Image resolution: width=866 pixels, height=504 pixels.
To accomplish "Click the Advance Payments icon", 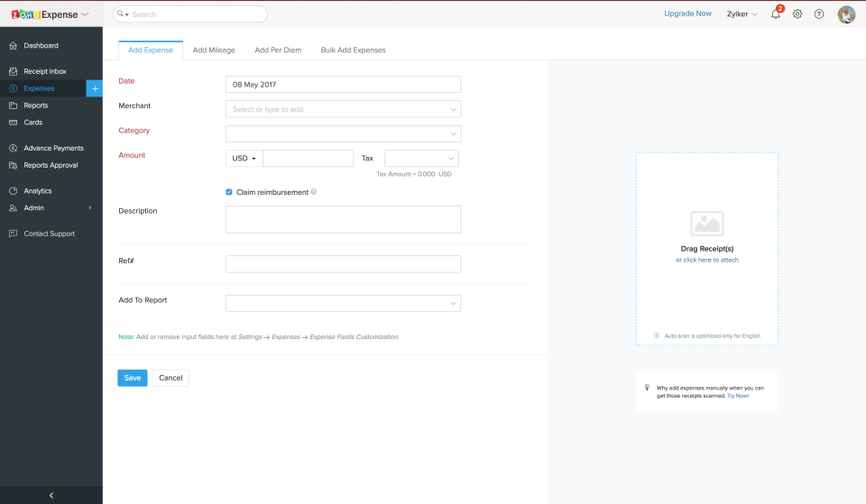I will (x=14, y=148).
